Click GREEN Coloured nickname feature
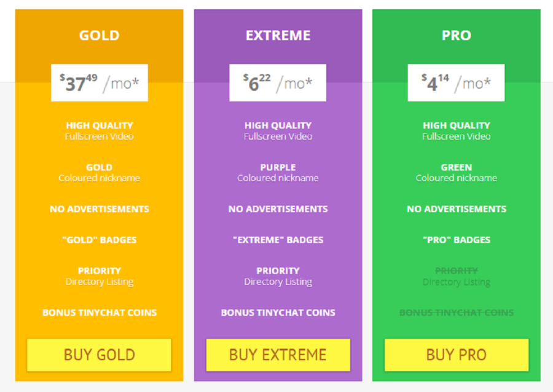The width and height of the screenshot is (553, 392). pyautogui.click(x=456, y=173)
